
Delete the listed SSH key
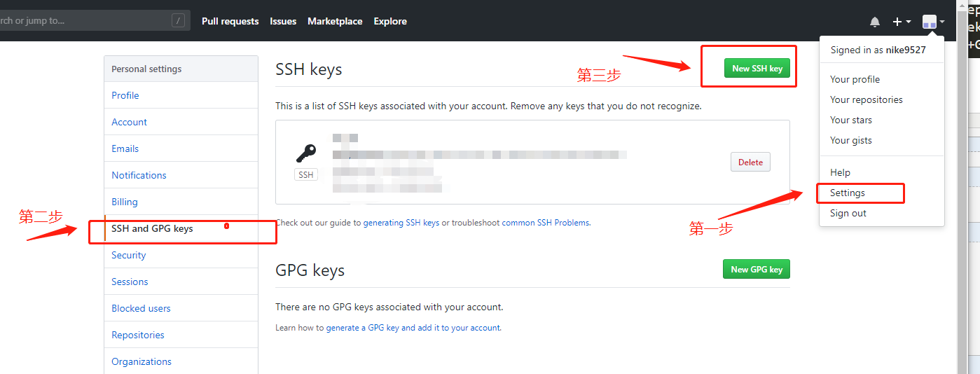coord(750,162)
